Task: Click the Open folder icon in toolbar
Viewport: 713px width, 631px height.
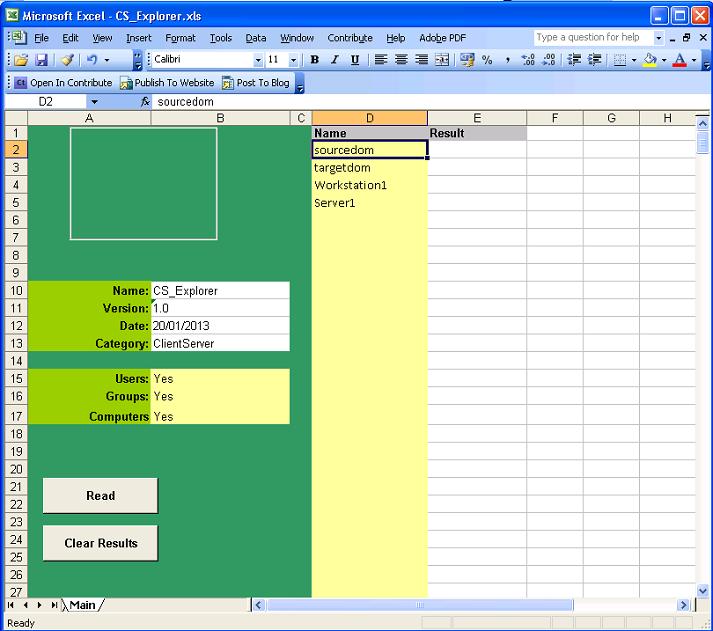Action: (x=21, y=60)
